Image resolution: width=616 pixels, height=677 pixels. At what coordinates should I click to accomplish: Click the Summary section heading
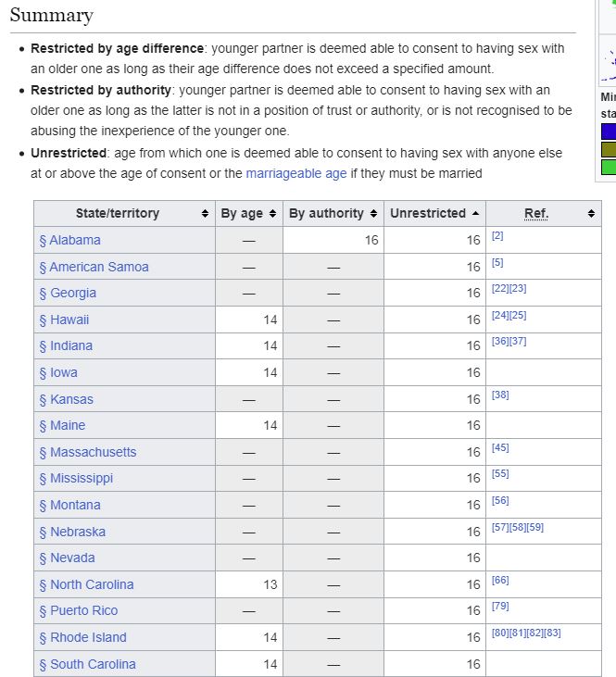pyautogui.click(x=51, y=15)
